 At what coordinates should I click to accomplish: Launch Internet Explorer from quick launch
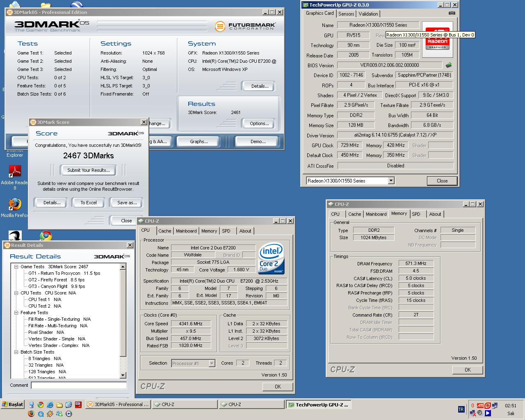(50, 404)
